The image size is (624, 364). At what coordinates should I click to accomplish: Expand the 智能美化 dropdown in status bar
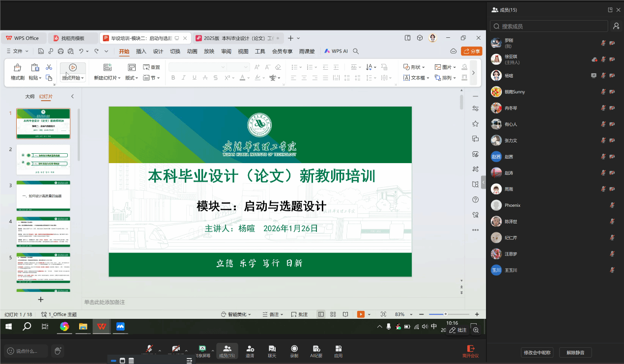tap(236, 314)
